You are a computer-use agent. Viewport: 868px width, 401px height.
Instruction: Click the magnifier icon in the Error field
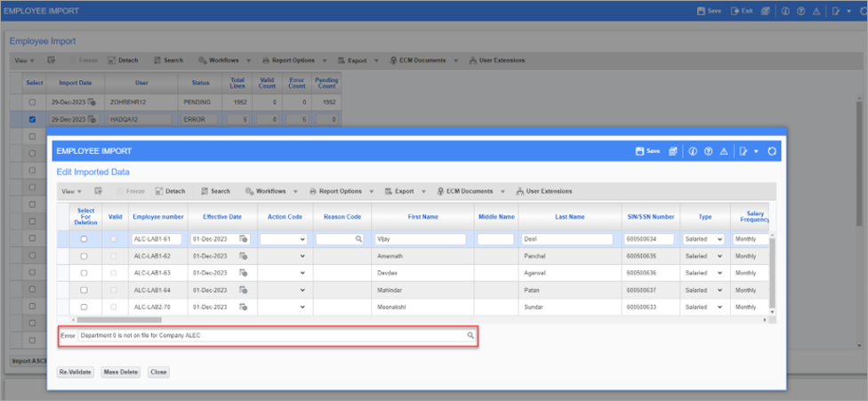click(x=470, y=335)
